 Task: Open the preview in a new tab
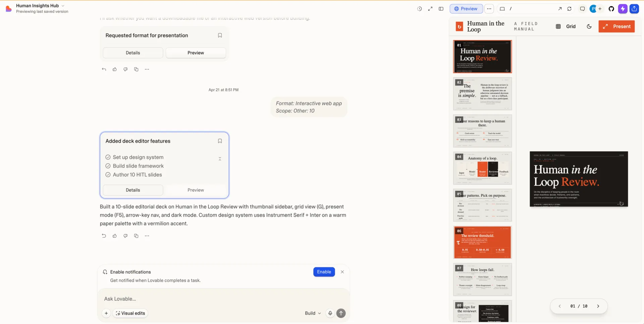[560, 9]
